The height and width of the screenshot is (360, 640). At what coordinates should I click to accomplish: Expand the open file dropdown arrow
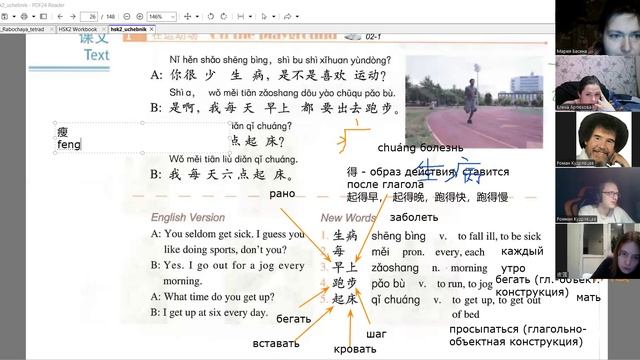14,16
